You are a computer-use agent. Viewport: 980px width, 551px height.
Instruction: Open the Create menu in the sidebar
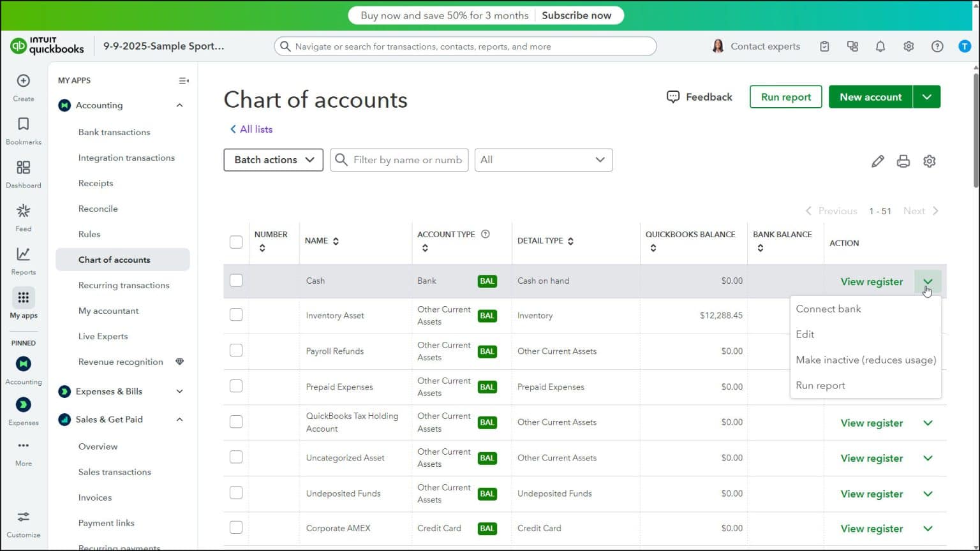click(x=24, y=87)
